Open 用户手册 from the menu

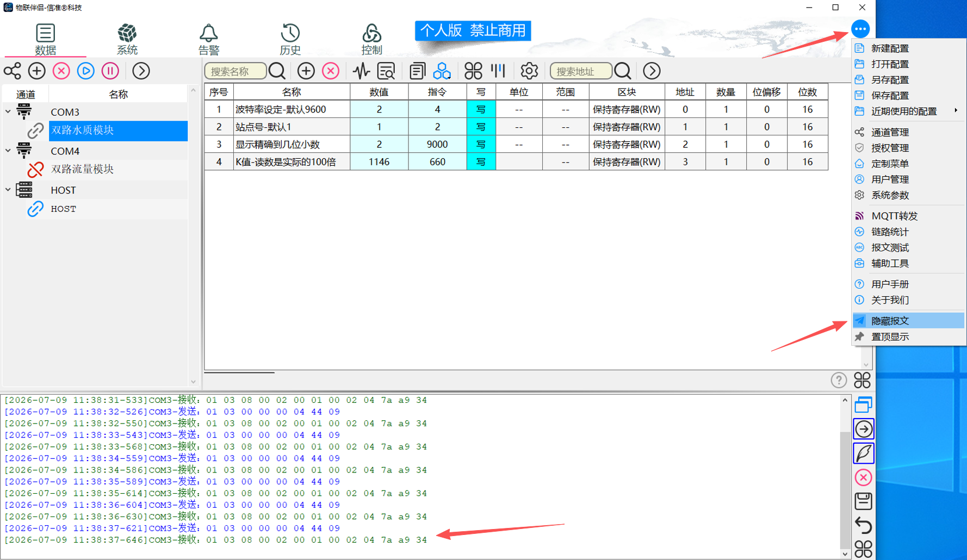908,284
